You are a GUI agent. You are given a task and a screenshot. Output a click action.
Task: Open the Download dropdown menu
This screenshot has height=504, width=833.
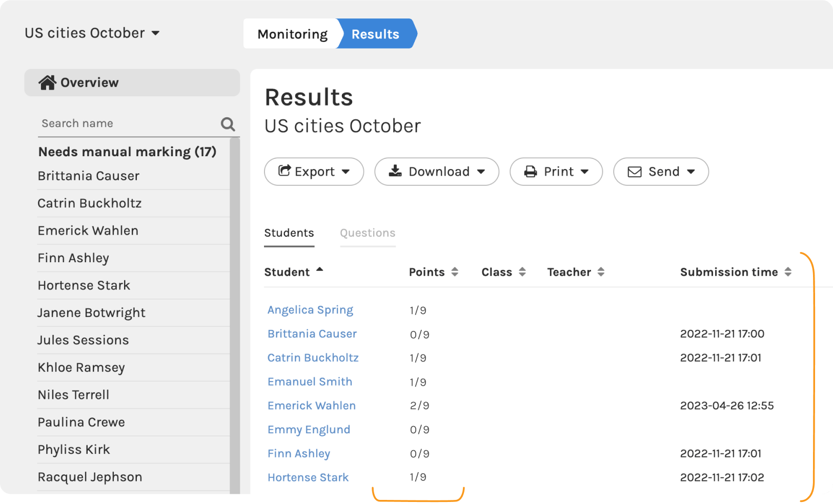[436, 172]
